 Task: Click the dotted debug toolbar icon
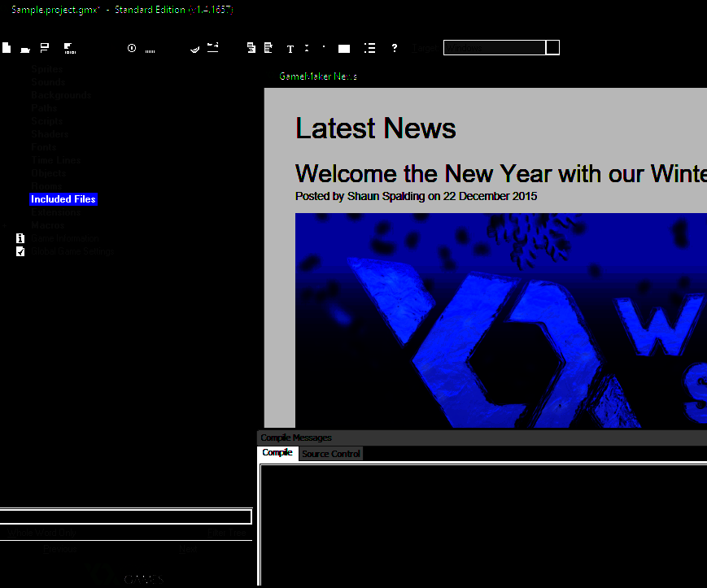151,51
